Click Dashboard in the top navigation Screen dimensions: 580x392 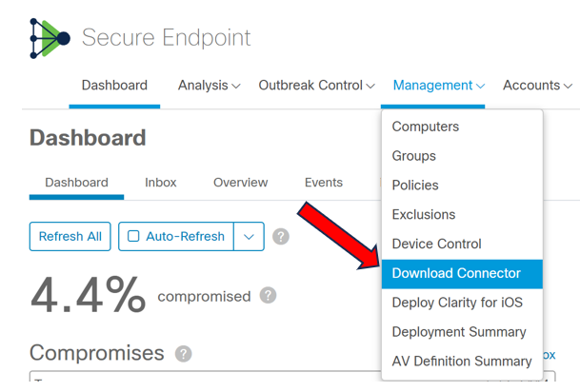(114, 86)
